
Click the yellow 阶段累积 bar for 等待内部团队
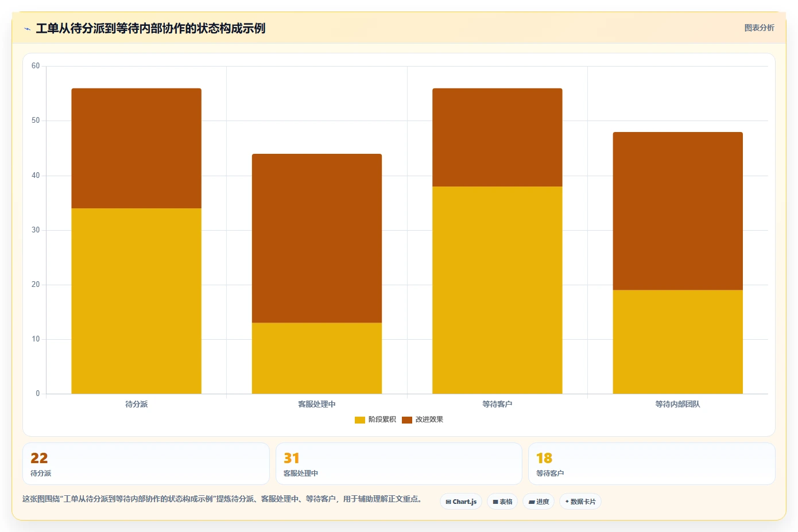click(678, 342)
